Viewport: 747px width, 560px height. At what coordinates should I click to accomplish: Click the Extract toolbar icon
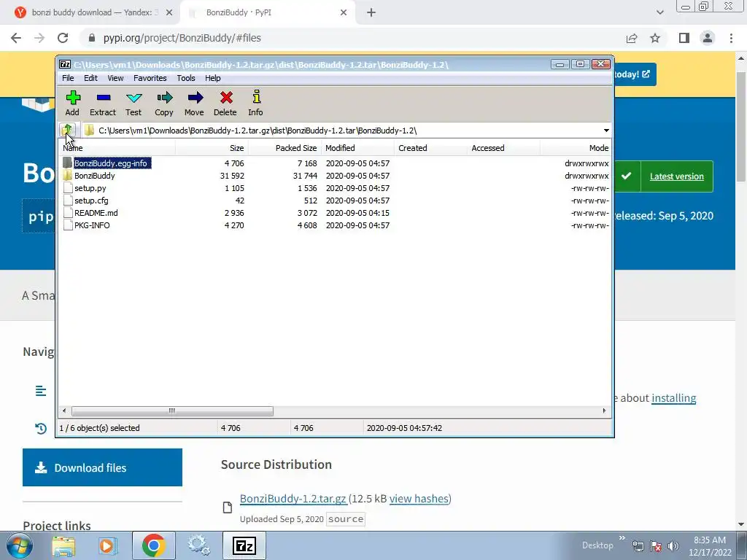(x=103, y=103)
